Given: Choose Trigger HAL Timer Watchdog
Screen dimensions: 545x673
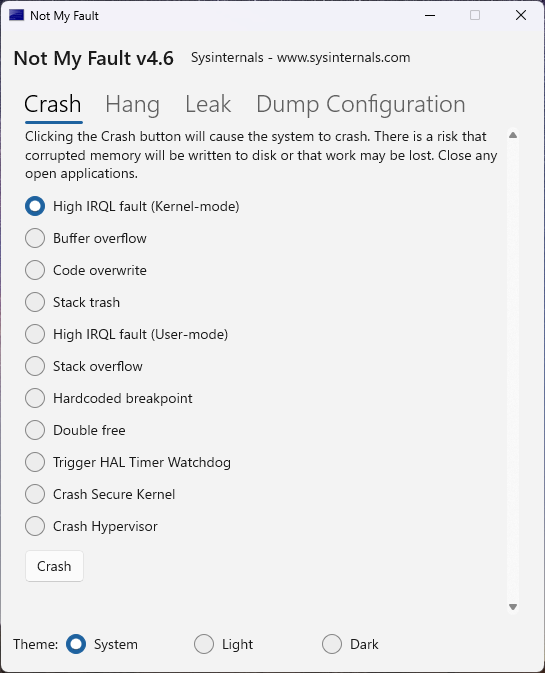Looking at the screenshot, I should point(35,462).
